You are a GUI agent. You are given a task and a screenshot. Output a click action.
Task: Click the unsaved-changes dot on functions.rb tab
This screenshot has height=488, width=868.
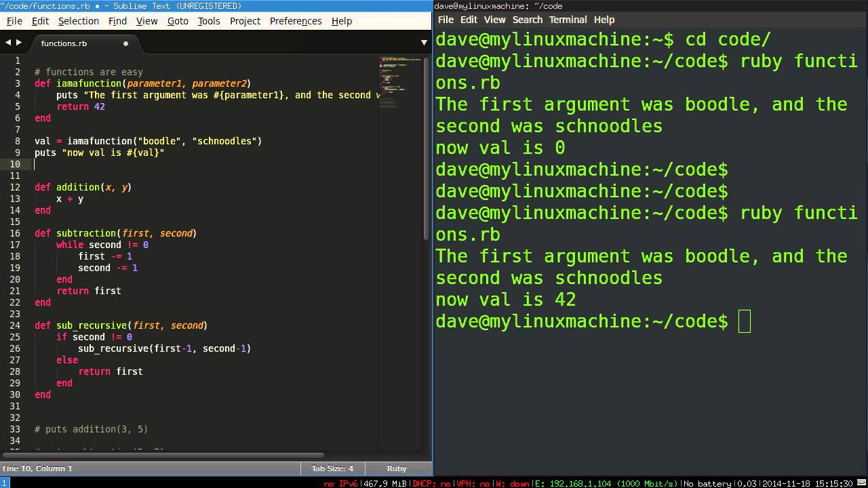point(125,43)
